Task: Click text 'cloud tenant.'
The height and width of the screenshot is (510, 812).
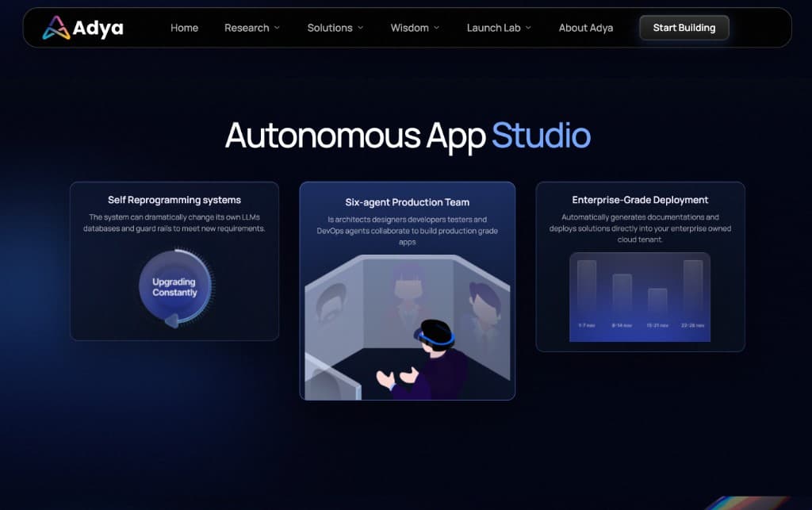Action: click(x=640, y=240)
